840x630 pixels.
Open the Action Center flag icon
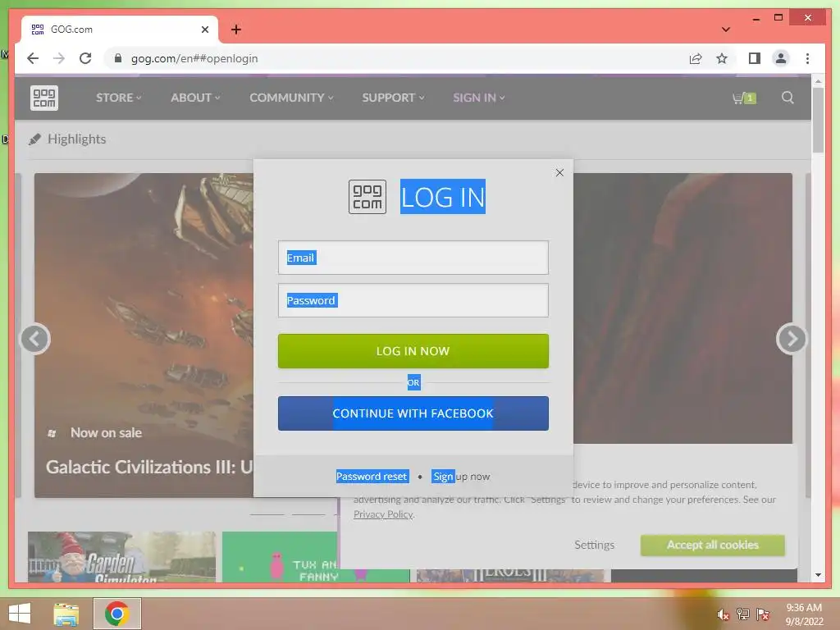coord(762,614)
